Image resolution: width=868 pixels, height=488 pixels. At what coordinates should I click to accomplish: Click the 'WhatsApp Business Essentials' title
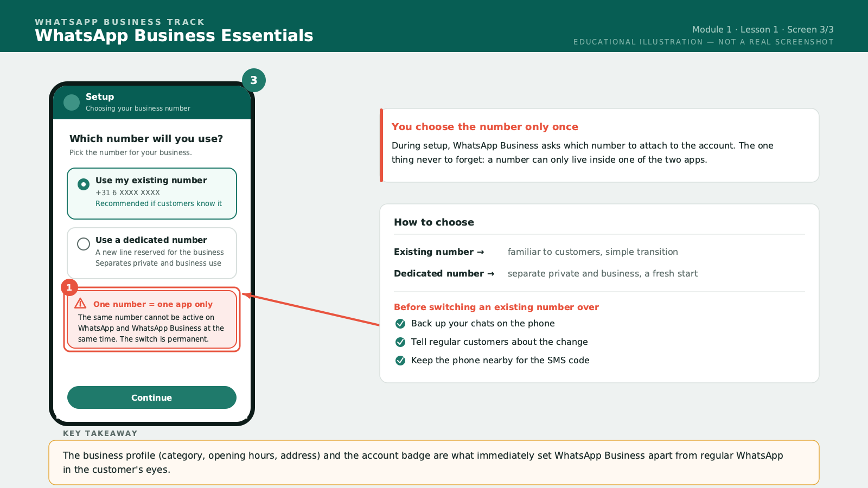tap(174, 35)
